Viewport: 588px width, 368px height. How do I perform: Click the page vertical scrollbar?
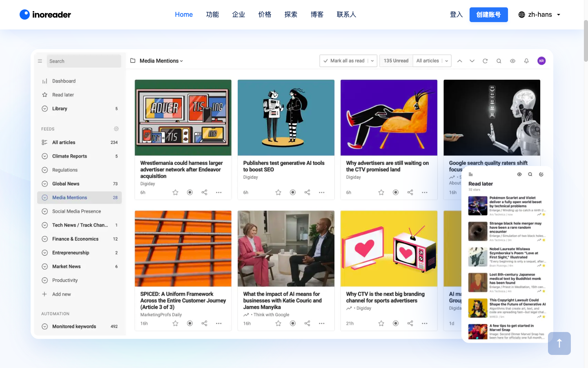click(x=586, y=41)
